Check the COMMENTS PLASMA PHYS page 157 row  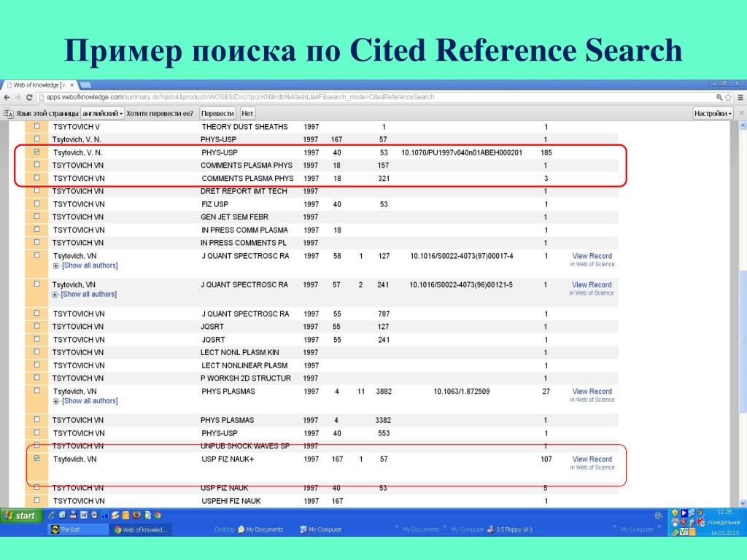(36, 165)
